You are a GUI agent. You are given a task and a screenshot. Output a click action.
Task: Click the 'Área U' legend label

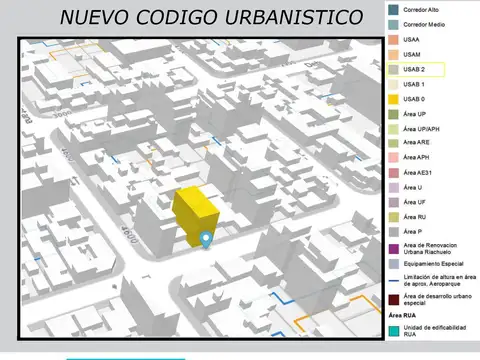413,187
